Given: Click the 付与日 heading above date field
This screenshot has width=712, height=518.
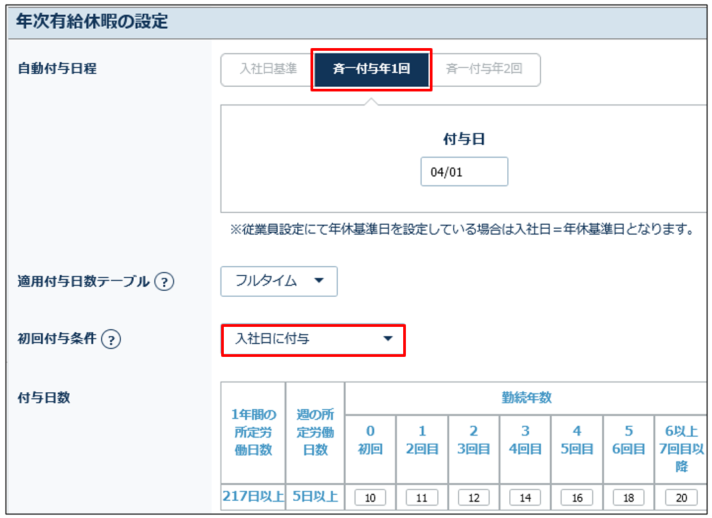Looking at the screenshot, I should (x=464, y=139).
